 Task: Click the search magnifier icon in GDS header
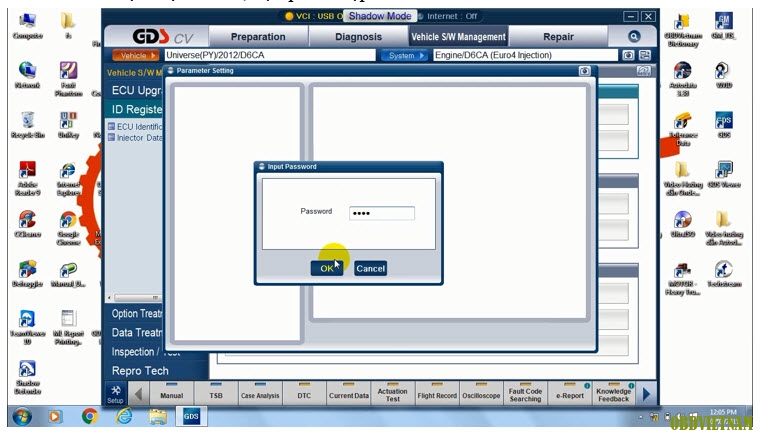633,36
